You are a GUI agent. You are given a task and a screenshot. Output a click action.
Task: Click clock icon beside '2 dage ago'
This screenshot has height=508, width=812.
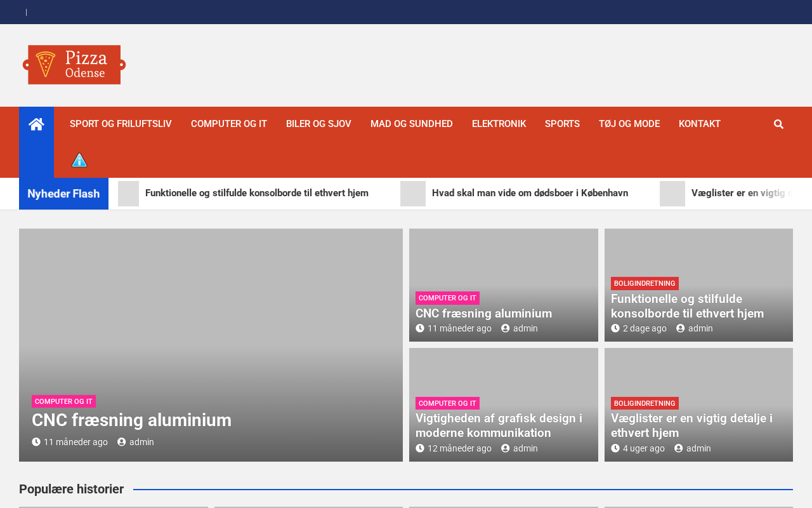tap(615, 328)
